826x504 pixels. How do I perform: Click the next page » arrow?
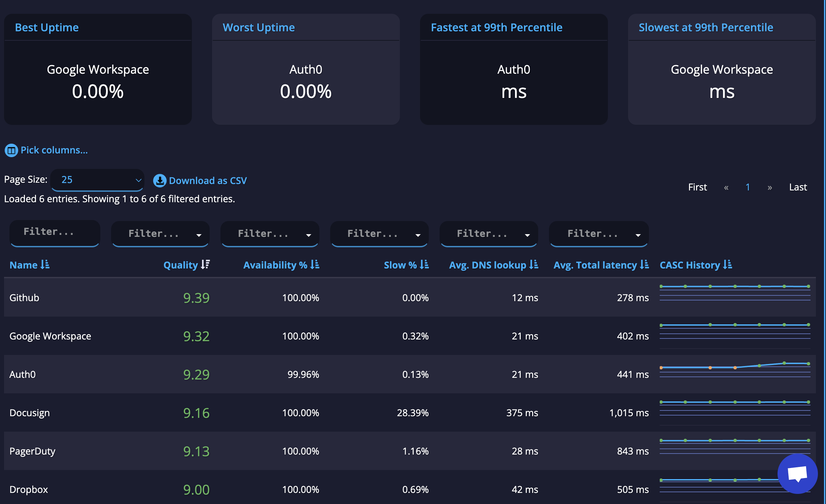point(769,187)
